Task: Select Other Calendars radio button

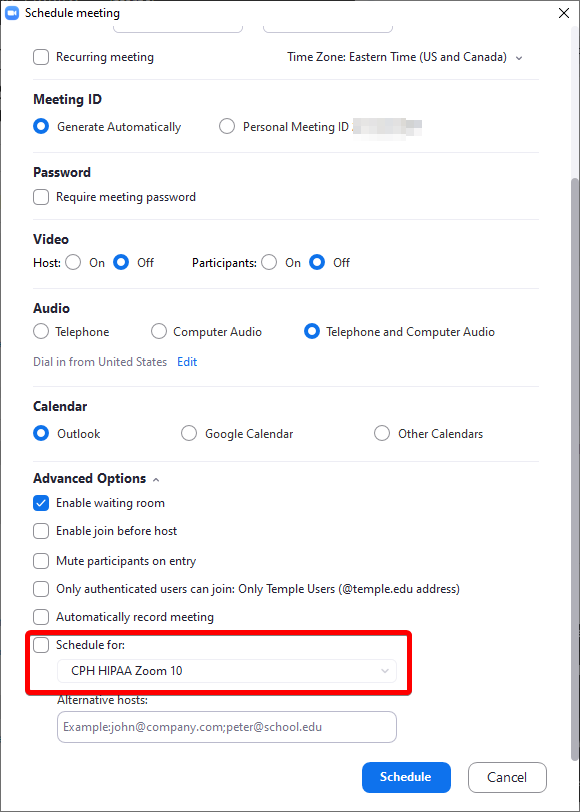Action: point(382,434)
